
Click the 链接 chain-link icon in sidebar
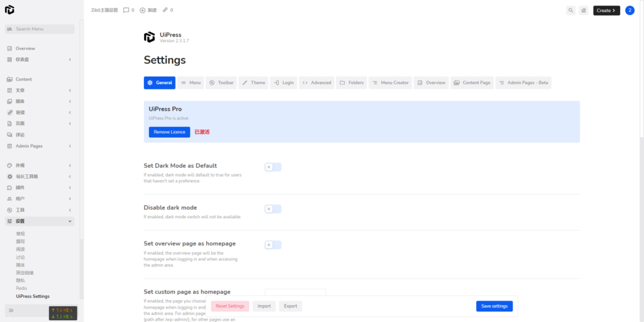(x=9, y=113)
